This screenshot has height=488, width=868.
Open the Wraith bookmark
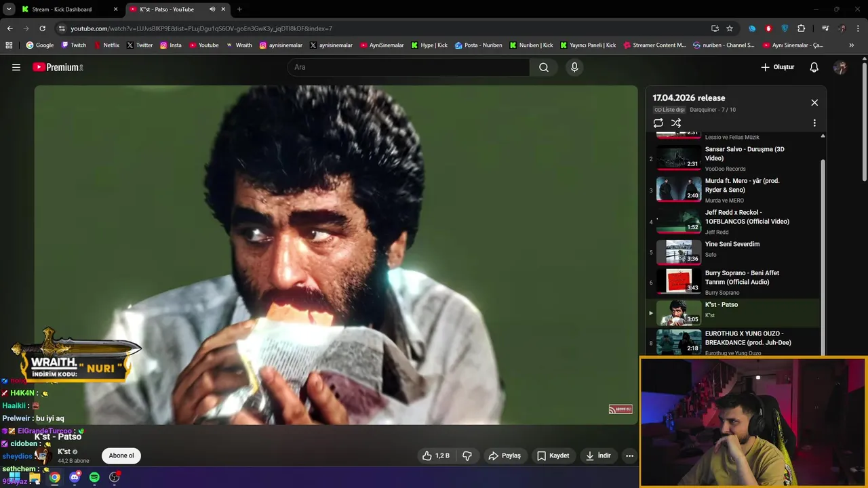tap(239, 45)
